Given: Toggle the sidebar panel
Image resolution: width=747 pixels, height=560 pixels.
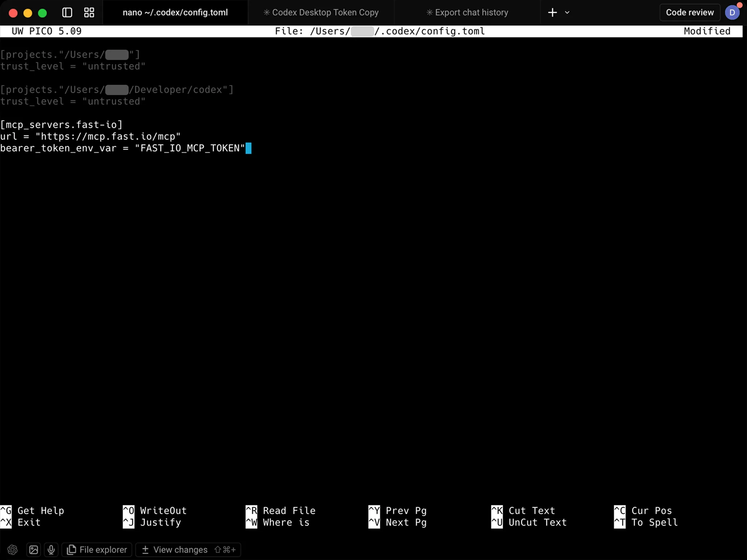Looking at the screenshot, I should (67, 12).
